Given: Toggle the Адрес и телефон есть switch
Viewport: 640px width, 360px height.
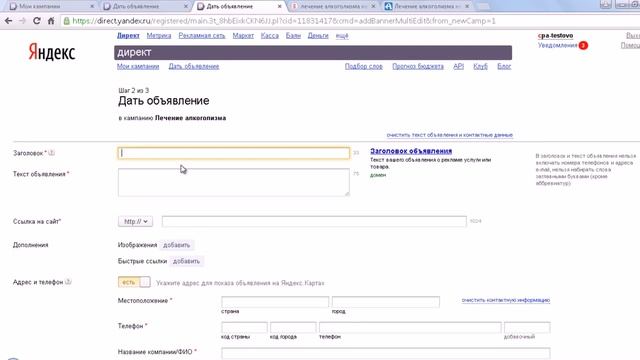Looking at the screenshot, I should coord(134,282).
